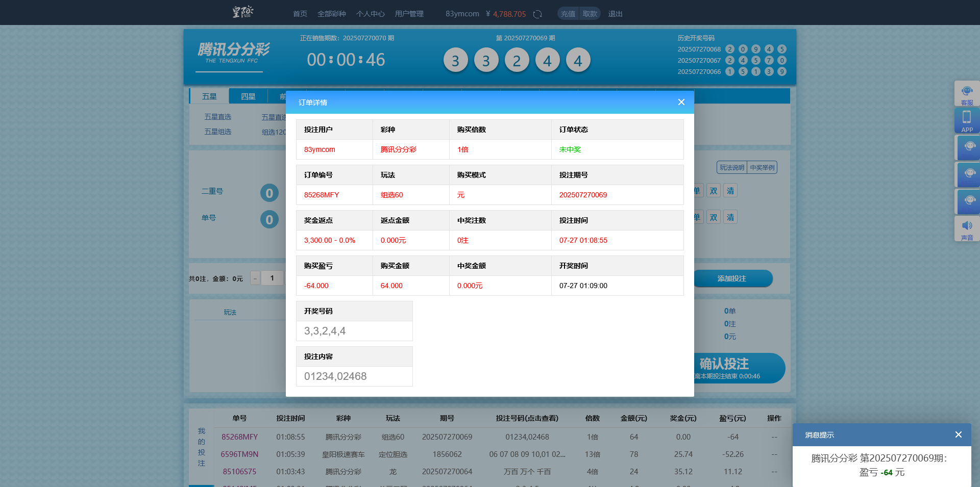Click the 投注号码(点击查看) column header

click(527, 418)
